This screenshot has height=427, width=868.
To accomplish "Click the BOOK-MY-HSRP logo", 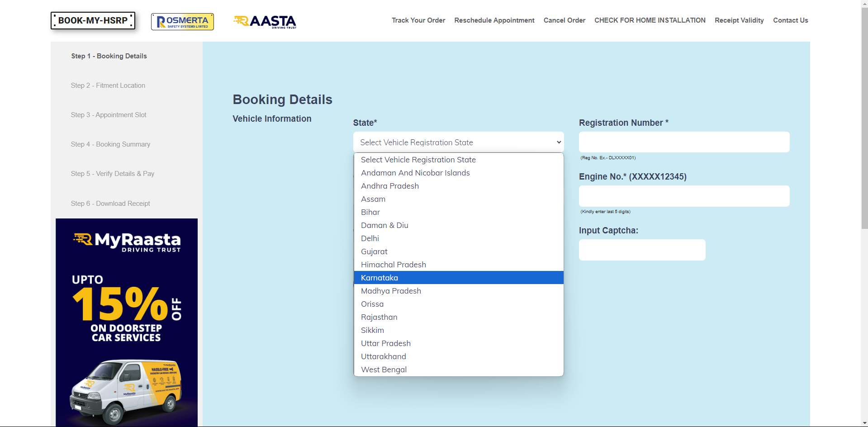I will pyautogui.click(x=93, y=21).
